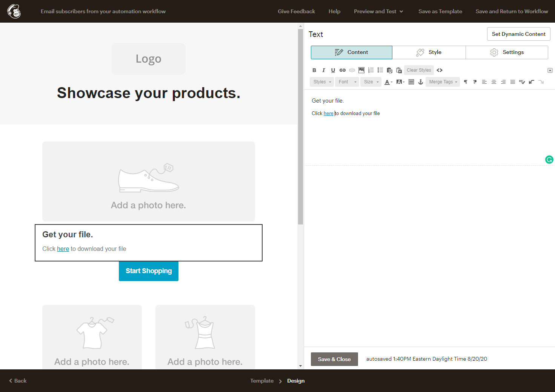The image size is (555, 392).
Task: Insert an image using the toolbar image icon
Action: pos(361,70)
